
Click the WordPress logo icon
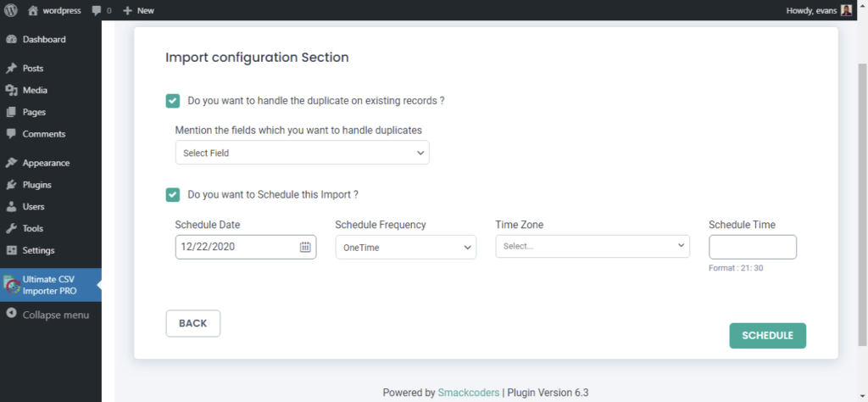(x=11, y=10)
